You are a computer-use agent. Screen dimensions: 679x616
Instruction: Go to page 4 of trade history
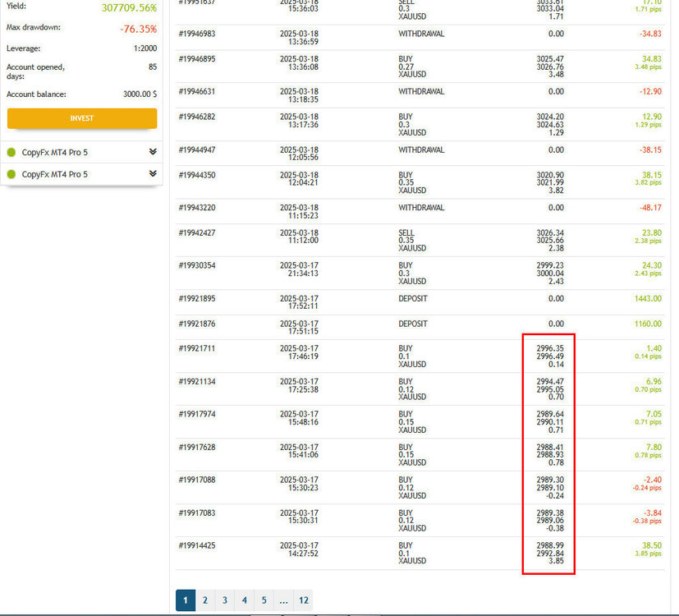[244, 600]
